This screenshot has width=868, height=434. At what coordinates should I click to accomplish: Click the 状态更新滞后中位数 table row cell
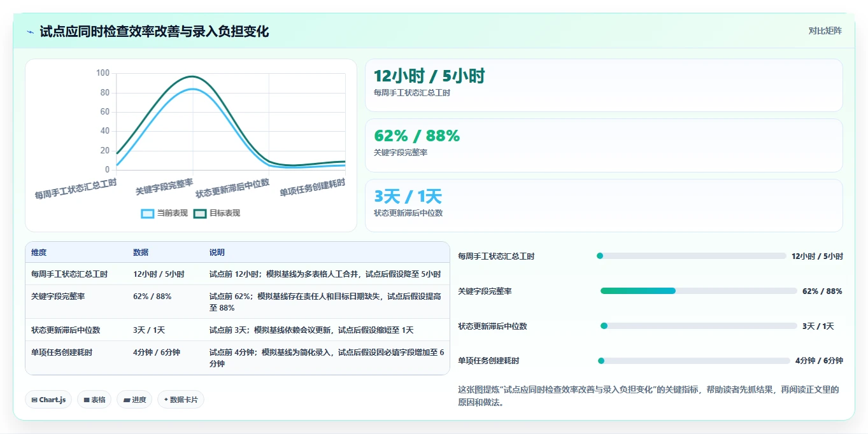[66, 330]
